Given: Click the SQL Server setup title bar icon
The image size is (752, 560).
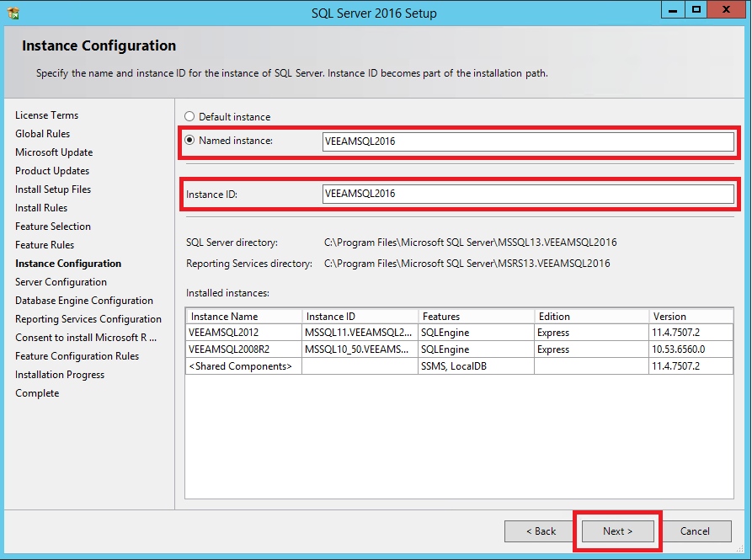Looking at the screenshot, I should pos(13,13).
